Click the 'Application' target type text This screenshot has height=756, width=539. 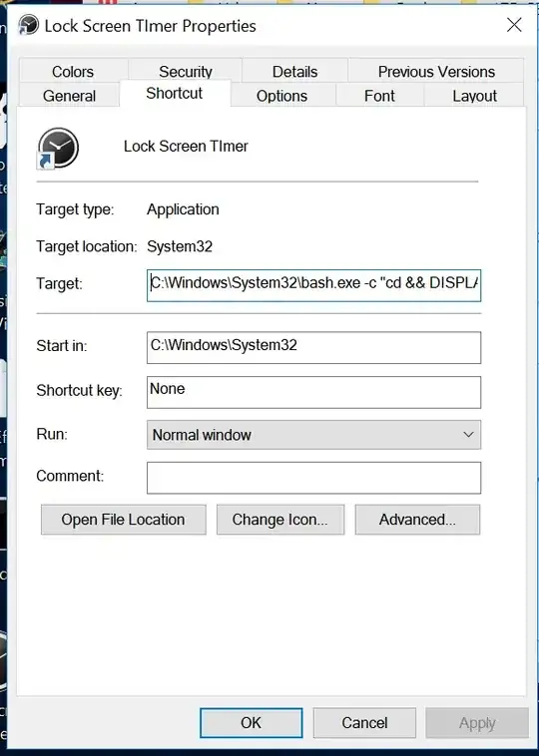183,209
